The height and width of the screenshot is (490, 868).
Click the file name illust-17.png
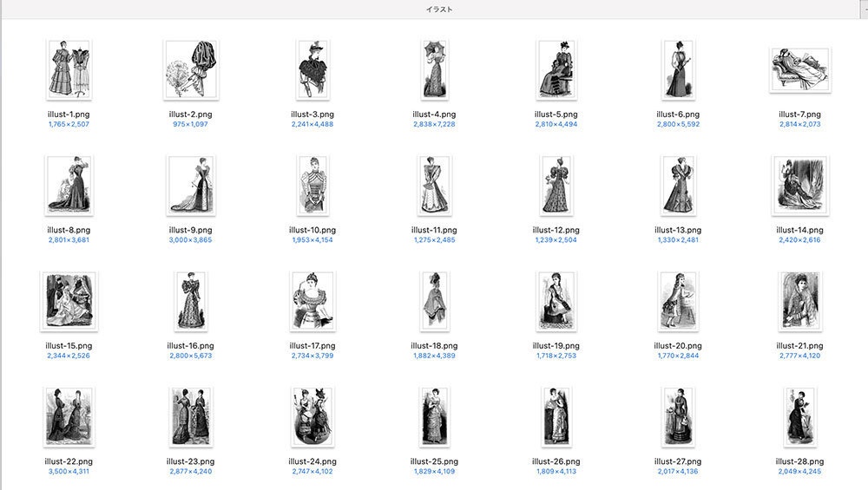pos(312,346)
